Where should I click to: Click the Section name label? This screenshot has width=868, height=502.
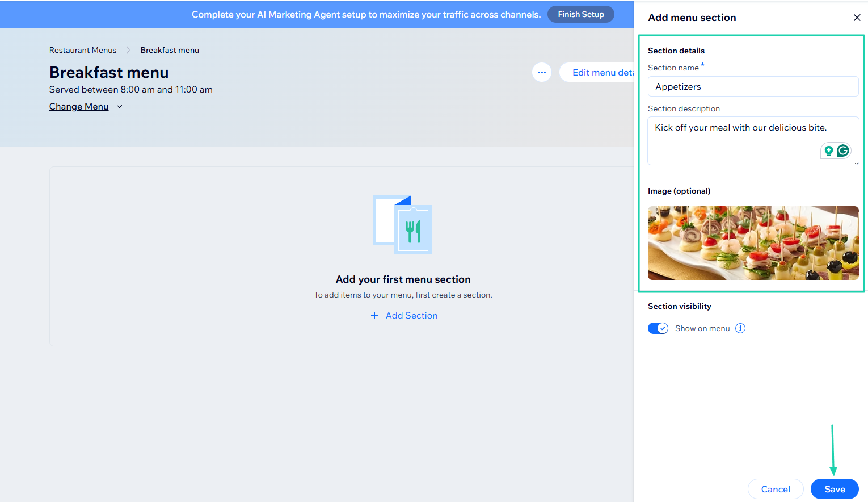[x=673, y=68]
